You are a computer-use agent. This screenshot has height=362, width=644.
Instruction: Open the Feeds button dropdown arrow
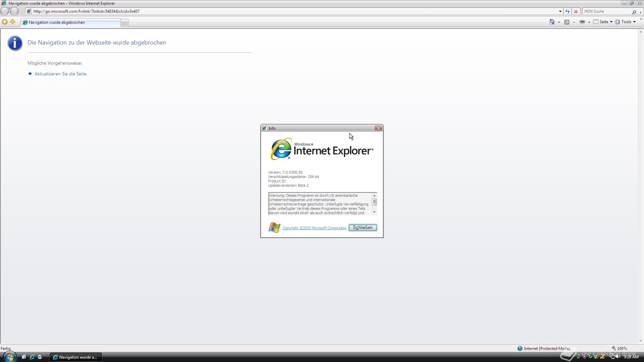[574, 22]
